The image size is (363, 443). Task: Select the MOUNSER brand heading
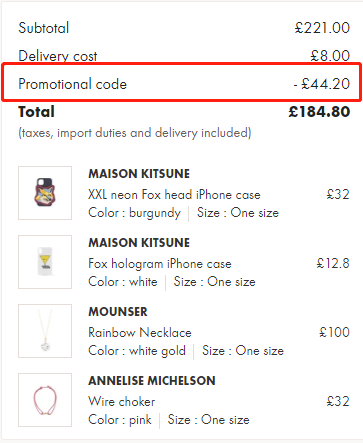click(x=118, y=312)
